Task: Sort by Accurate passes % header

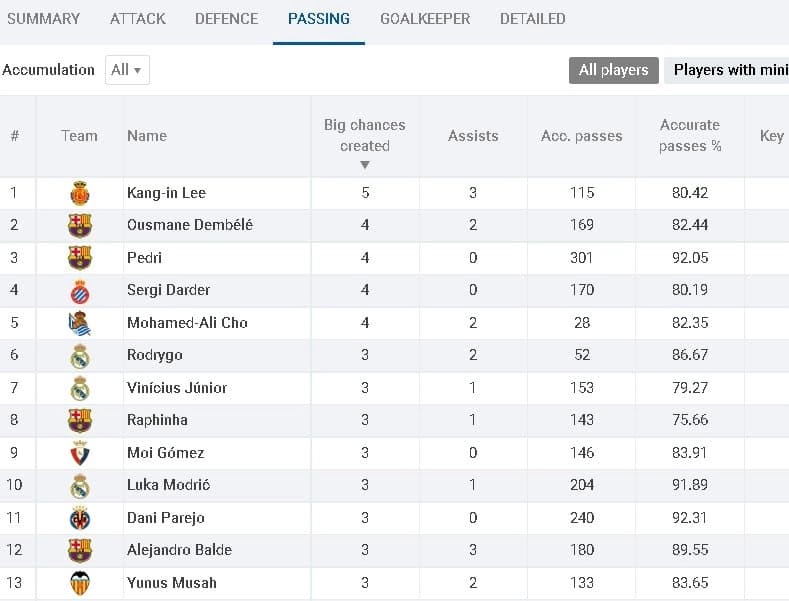Action: pos(690,136)
